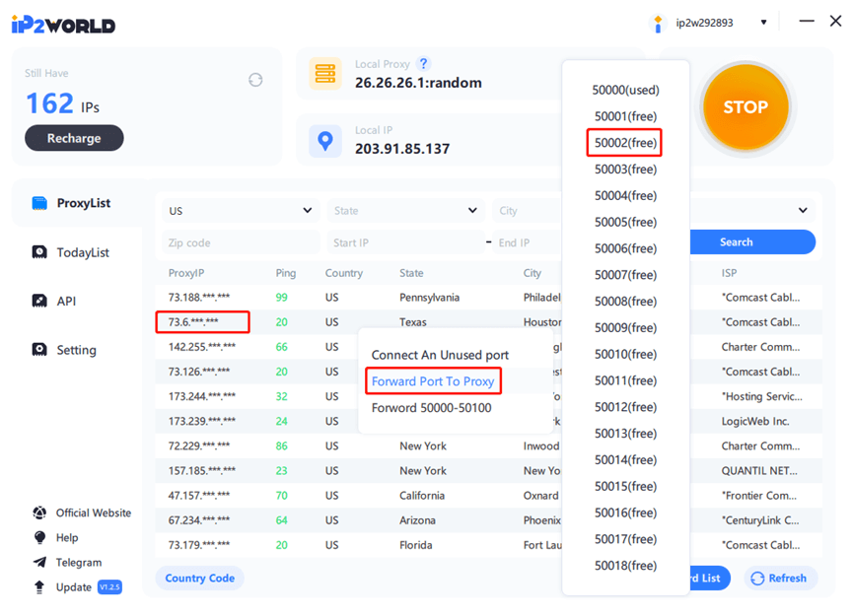Choose port 50001(free) from the list
The width and height of the screenshot is (853, 616).
tap(625, 116)
